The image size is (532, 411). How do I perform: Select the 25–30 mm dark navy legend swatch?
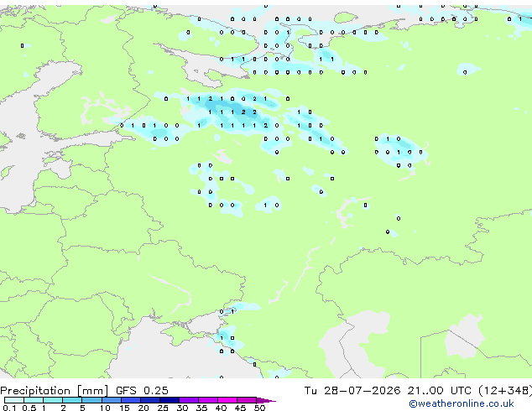[x=170, y=400]
